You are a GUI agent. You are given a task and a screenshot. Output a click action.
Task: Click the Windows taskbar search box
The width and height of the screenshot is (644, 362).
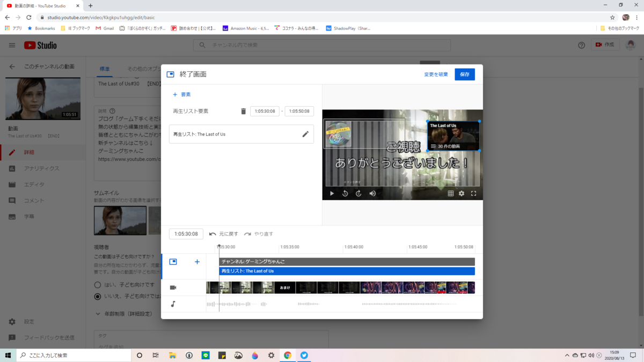click(x=74, y=355)
